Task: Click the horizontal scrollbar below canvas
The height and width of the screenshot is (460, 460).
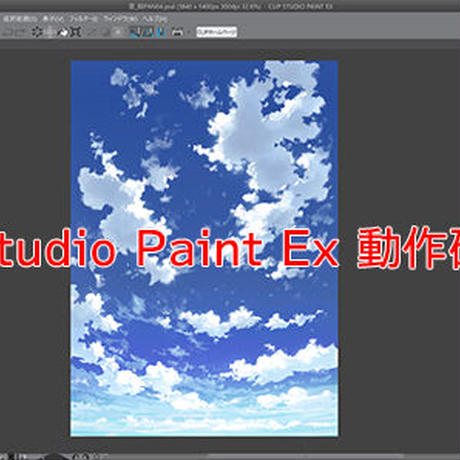Action: coord(305,456)
